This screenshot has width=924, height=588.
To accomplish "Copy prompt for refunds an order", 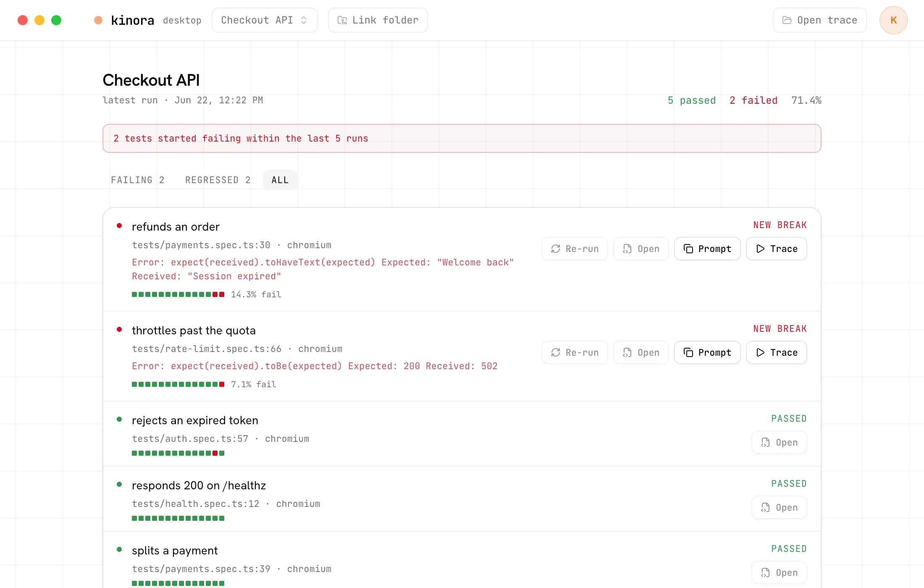I will click(707, 249).
